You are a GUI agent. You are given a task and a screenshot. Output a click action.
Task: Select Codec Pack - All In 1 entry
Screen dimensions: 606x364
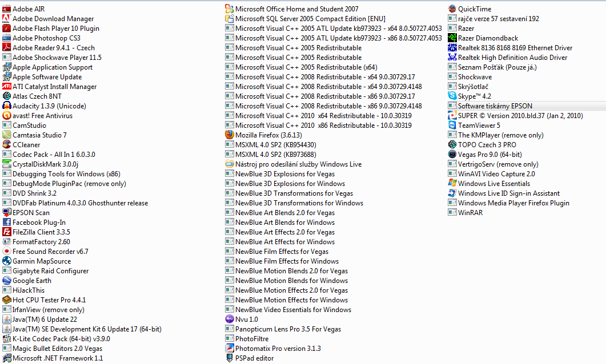(x=49, y=154)
